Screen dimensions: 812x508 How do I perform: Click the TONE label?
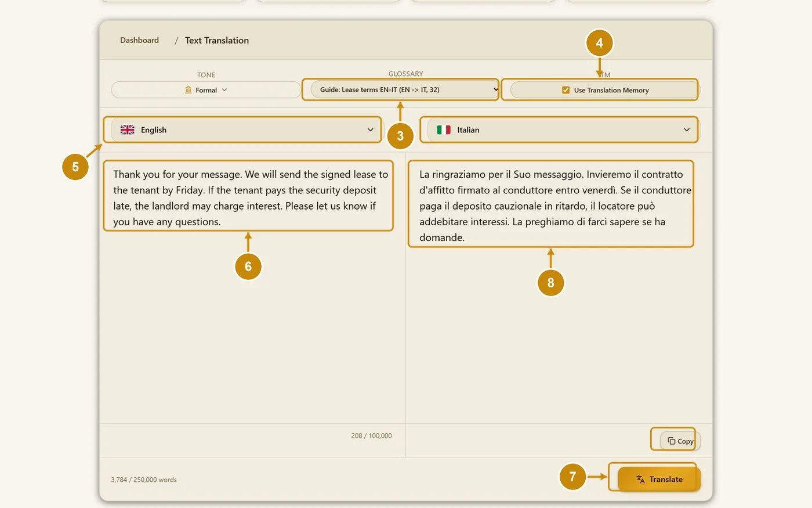pyautogui.click(x=206, y=75)
